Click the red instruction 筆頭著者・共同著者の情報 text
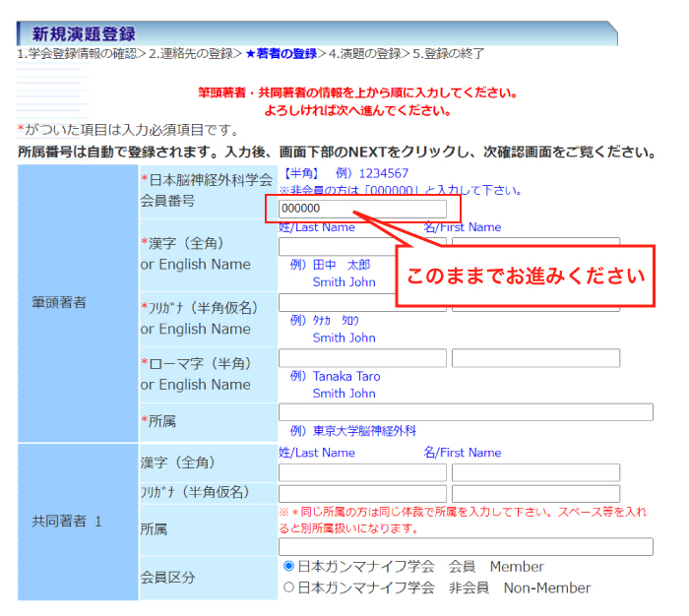 coord(357,92)
